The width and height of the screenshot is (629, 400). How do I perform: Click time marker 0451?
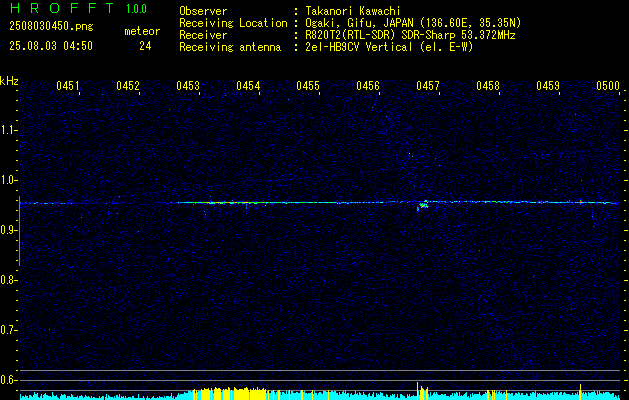[x=67, y=86]
